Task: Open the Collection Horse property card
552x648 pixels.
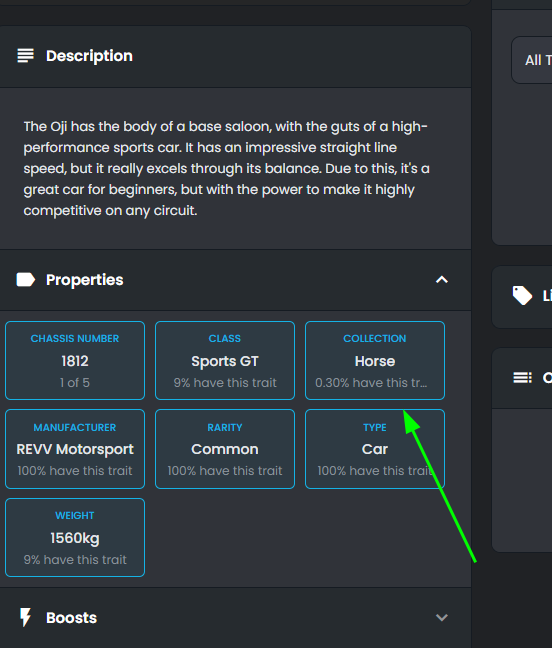Action: 375,360
